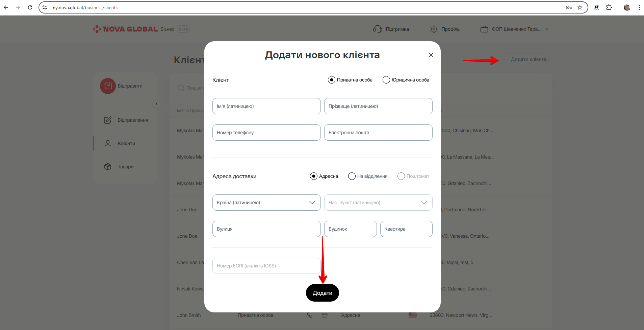Choose На відділення delivery option
644x330 pixels.
coord(352,176)
